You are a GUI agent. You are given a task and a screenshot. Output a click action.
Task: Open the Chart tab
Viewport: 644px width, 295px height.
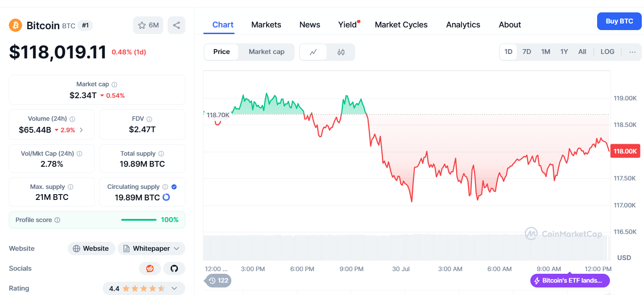(223, 25)
